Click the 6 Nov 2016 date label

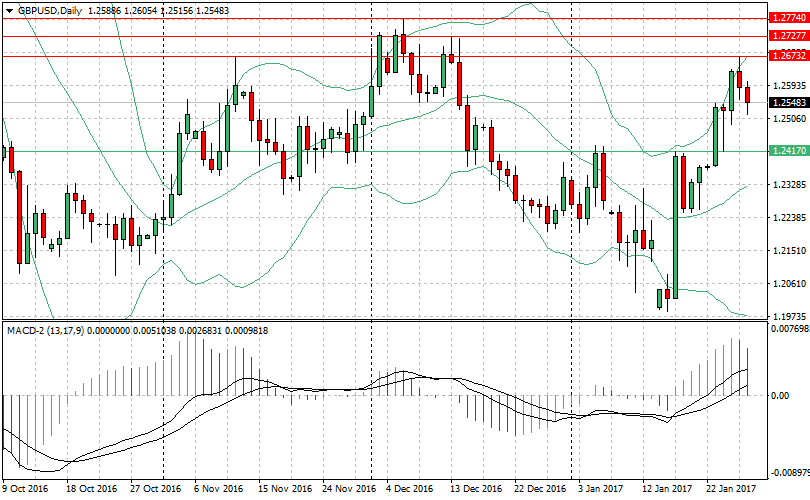click(x=219, y=489)
